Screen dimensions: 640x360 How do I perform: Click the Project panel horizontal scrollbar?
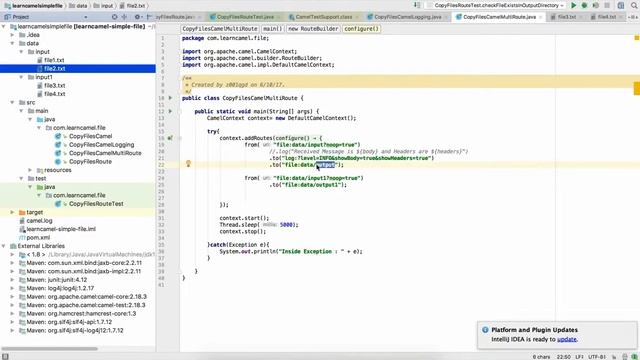click(x=49, y=349)
